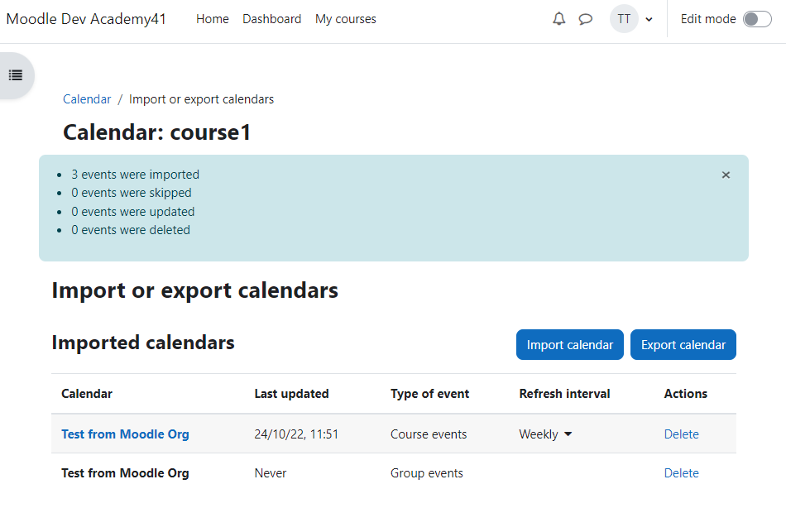
Task: Open My courses in the navigation
Action: tap(345, 19)
